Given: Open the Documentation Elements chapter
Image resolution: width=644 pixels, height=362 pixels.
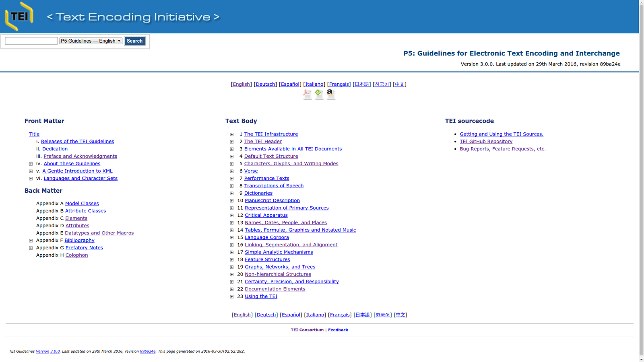Looking at the screenshot, I should [x=275, y=289].
